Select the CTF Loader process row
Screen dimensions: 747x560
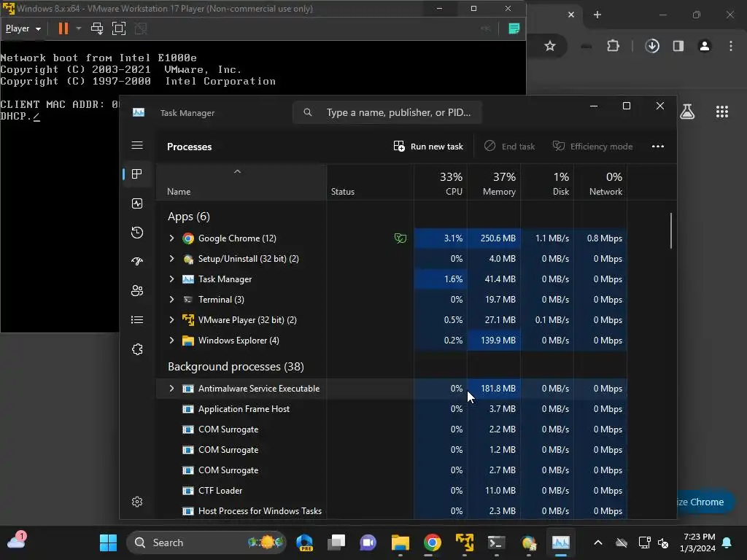click(x=391, y=491)
